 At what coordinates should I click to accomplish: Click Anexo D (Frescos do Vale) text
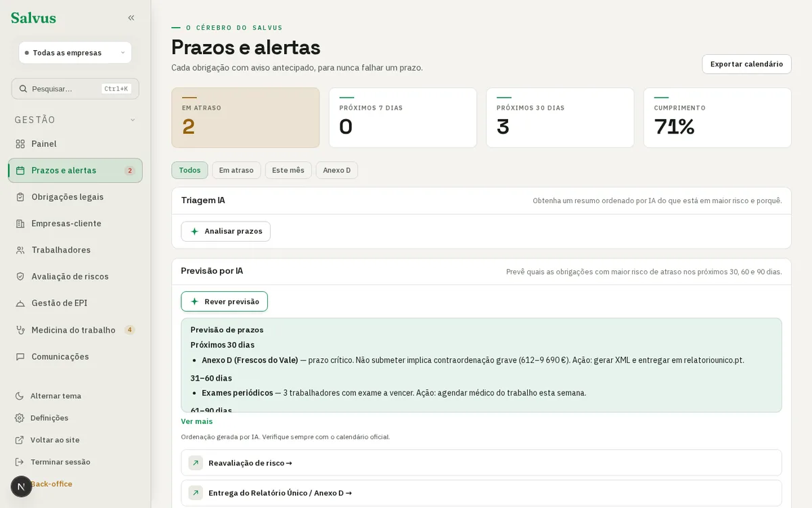click(x=250, y=360)
